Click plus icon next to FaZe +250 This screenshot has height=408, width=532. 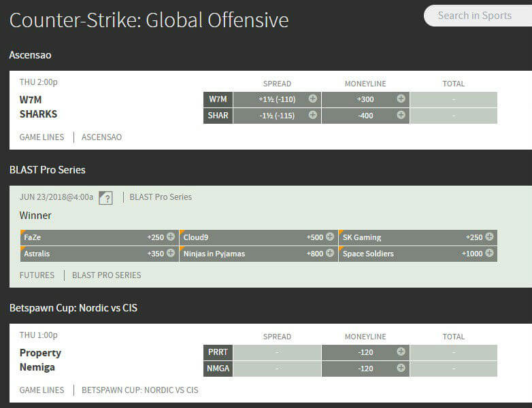coord(171,237)
